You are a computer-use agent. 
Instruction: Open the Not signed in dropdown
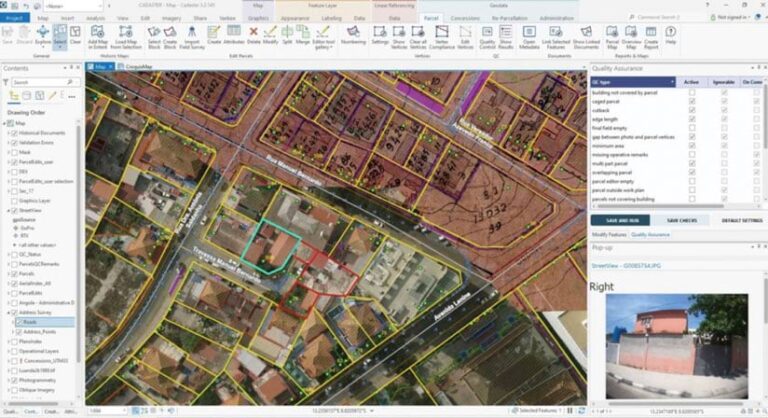(x=733, y=17)
